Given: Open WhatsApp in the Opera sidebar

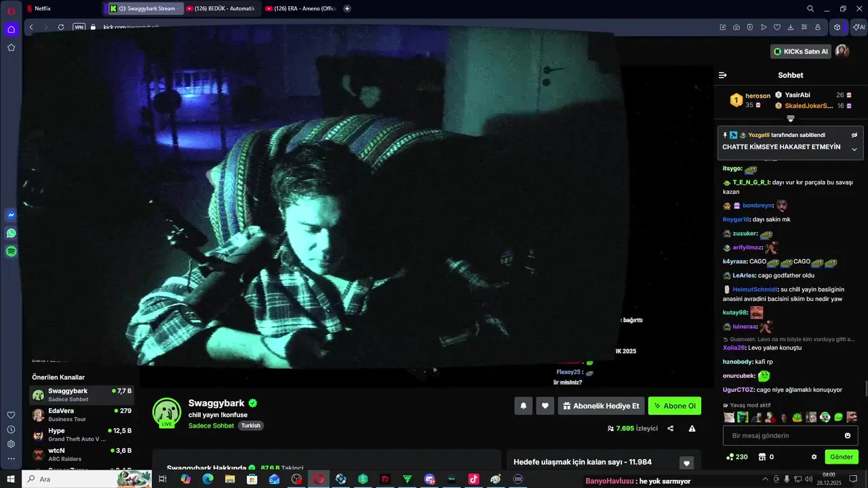Looking at the screenshot, I should coord(11,233).
